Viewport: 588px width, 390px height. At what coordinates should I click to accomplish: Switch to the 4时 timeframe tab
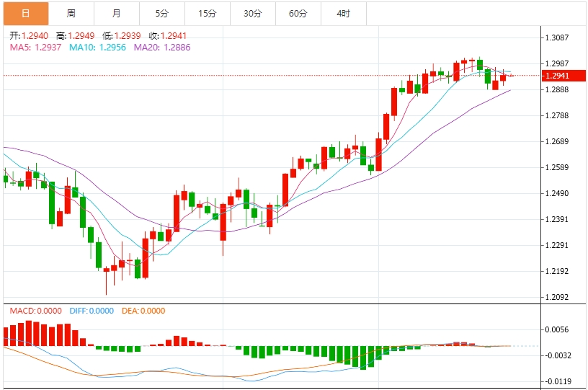[x=343, y=14]
